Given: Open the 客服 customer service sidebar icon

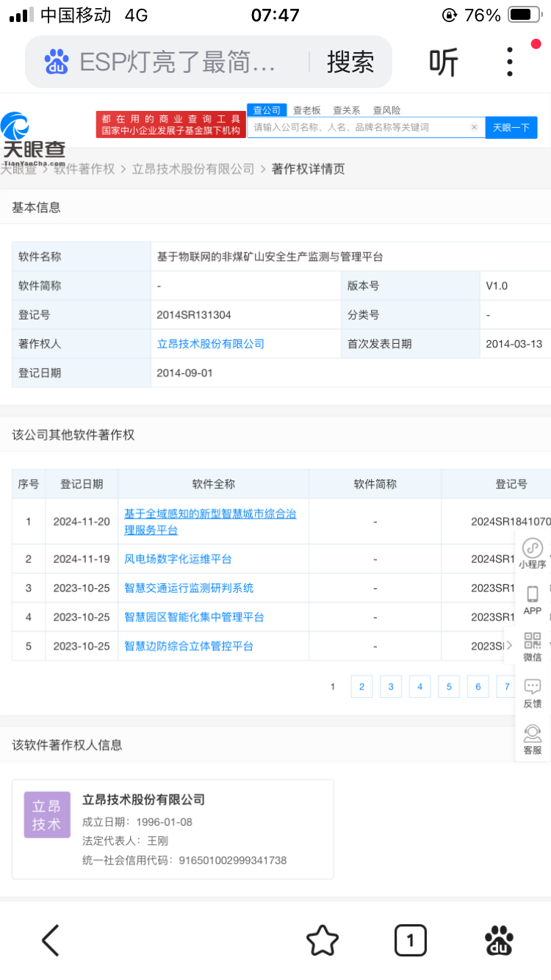Looking at the screenshot, I should [x=533, y=739].
